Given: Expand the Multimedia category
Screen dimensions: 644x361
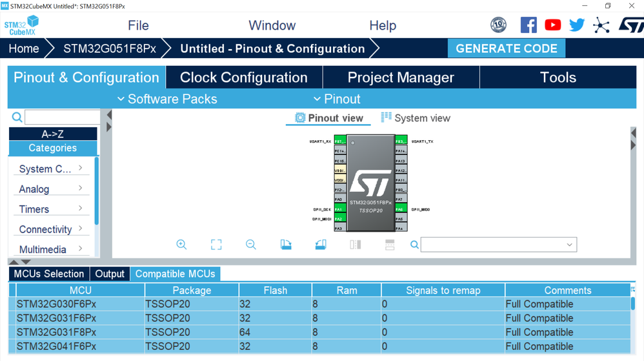Looking at the screenshot, I should pyautogui.click(x=51, y=249).
